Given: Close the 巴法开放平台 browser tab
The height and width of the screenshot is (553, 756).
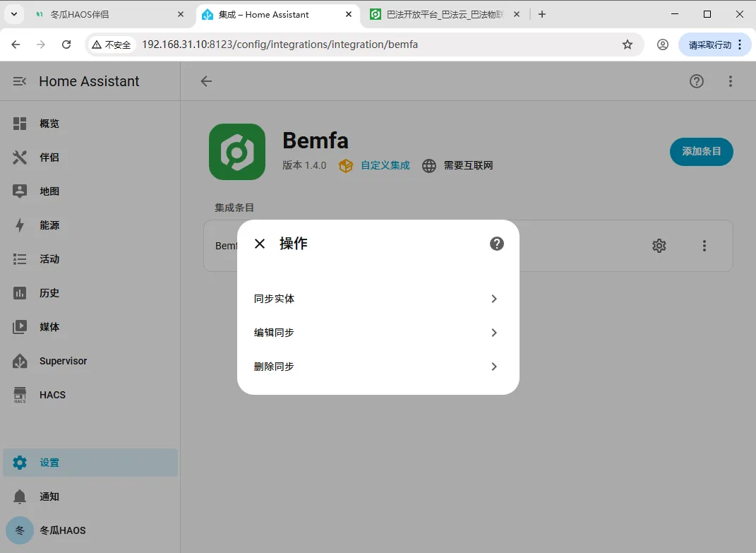Looking at the screenshot, I should pos(517,14).
